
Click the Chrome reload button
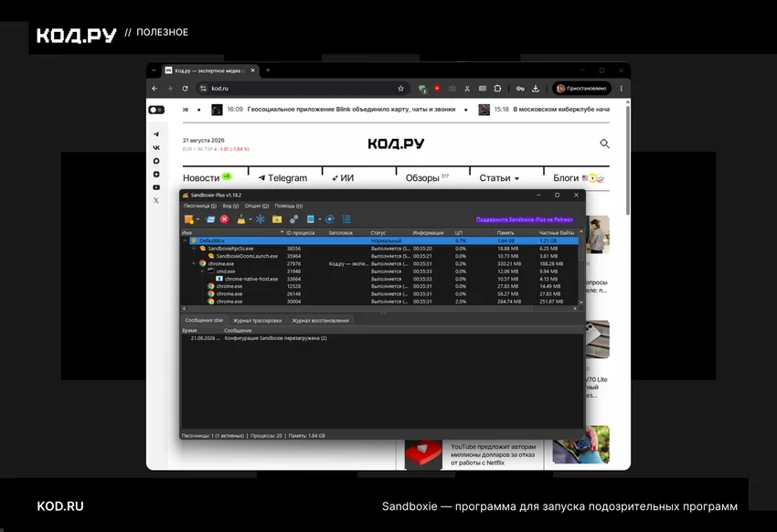(185, 88)
